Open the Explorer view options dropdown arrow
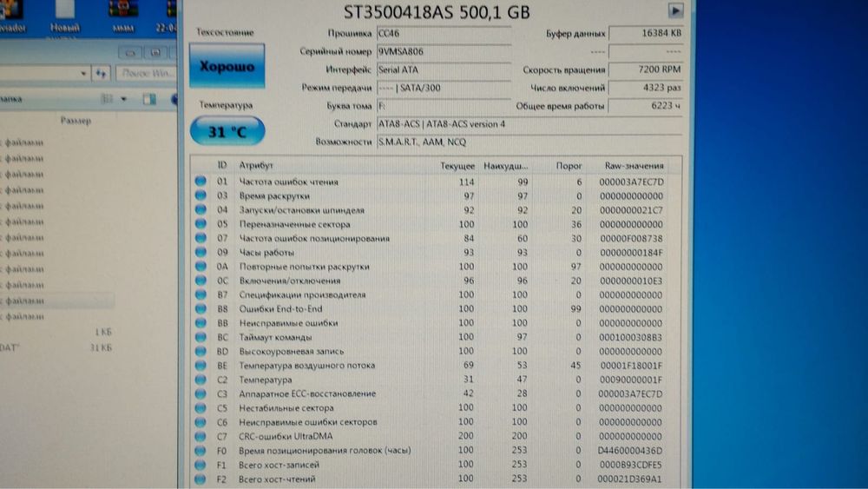 pyautogui.click(x=123, y=99)
